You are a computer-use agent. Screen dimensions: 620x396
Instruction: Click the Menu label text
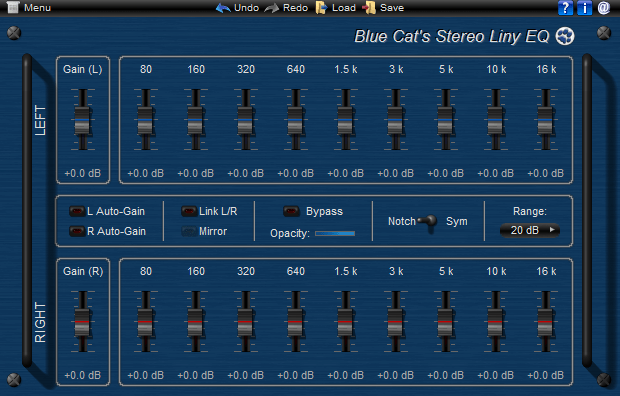37,8
